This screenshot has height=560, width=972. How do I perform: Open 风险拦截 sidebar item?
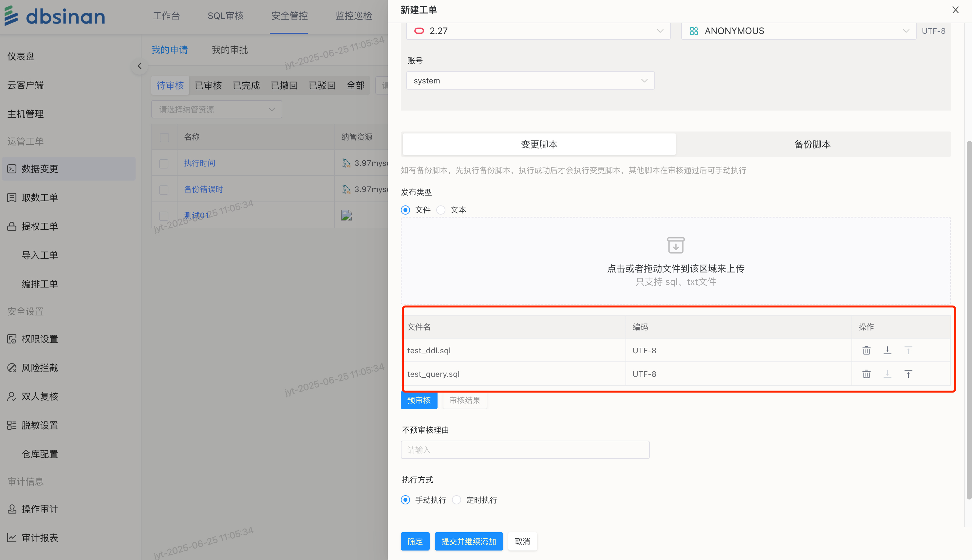(40, 368)
